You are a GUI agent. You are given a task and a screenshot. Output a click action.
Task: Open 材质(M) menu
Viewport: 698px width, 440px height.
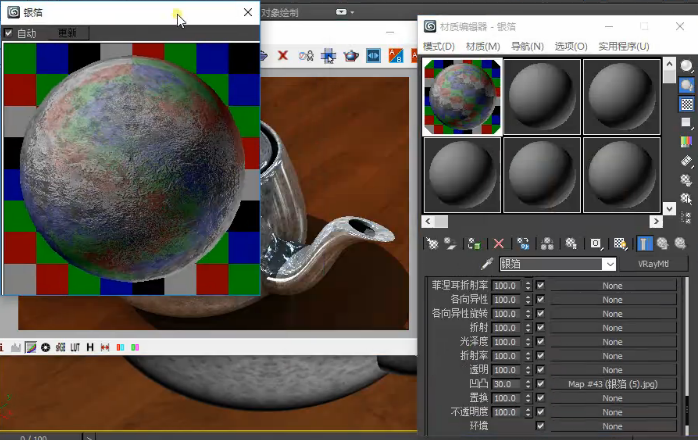click(x=483, y=46)
